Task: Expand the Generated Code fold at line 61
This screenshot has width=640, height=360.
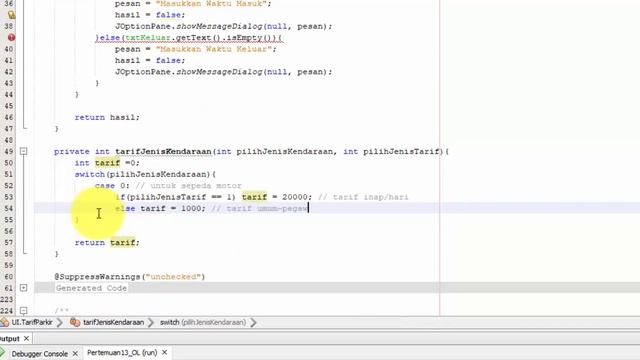Action: pyautogui.click(x=24, y=288)
